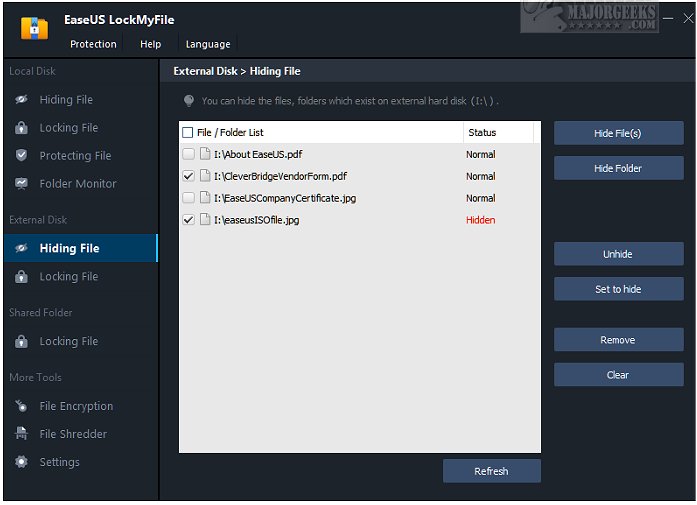Open Shared Folder Locking File

click(80, 341)
